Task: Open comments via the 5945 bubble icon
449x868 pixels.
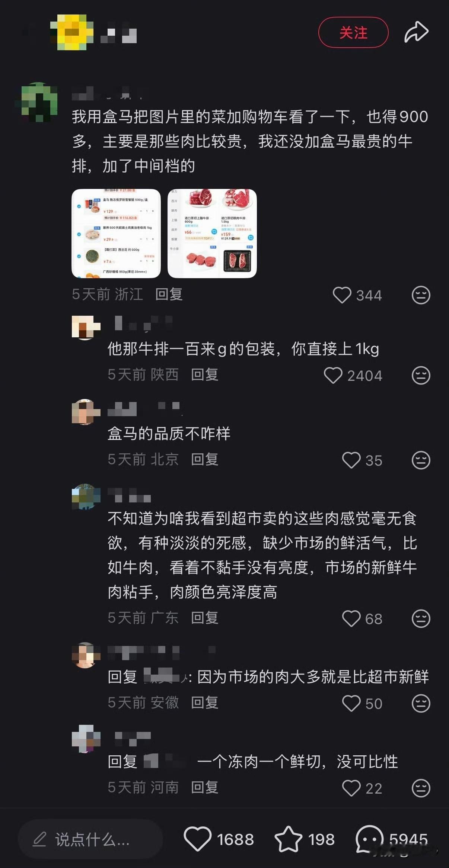Action: (x=370, y=839)
